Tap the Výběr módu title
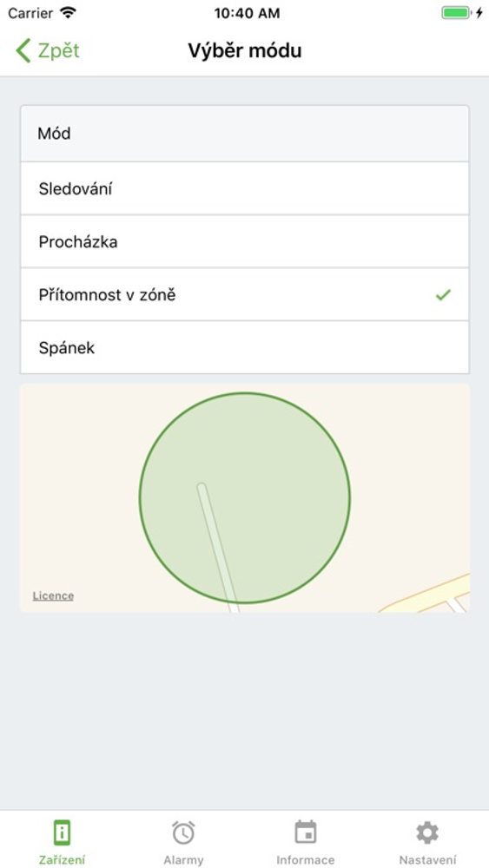The height and width of the screenshot is (868, 489). click(245, 51)
